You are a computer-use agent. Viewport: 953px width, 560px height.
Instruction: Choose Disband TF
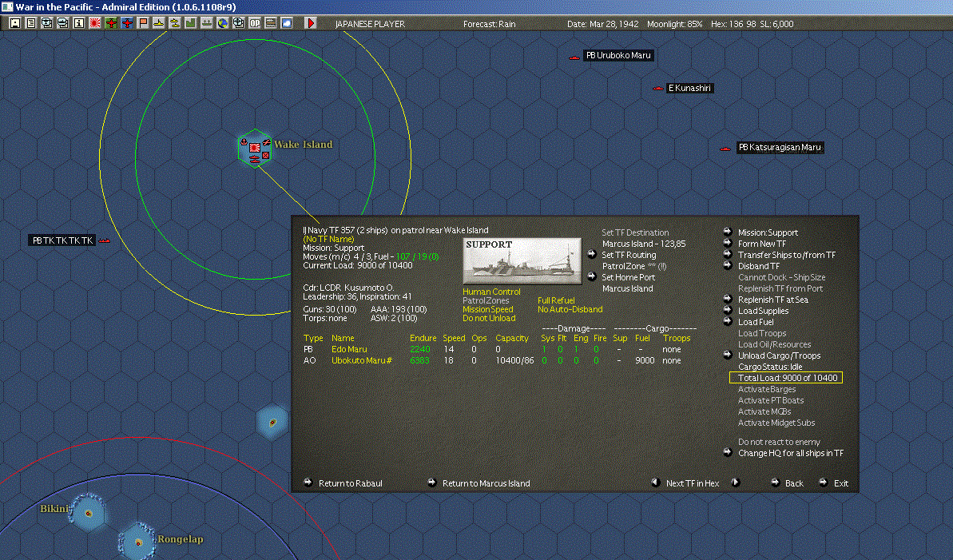click(759, 266)
